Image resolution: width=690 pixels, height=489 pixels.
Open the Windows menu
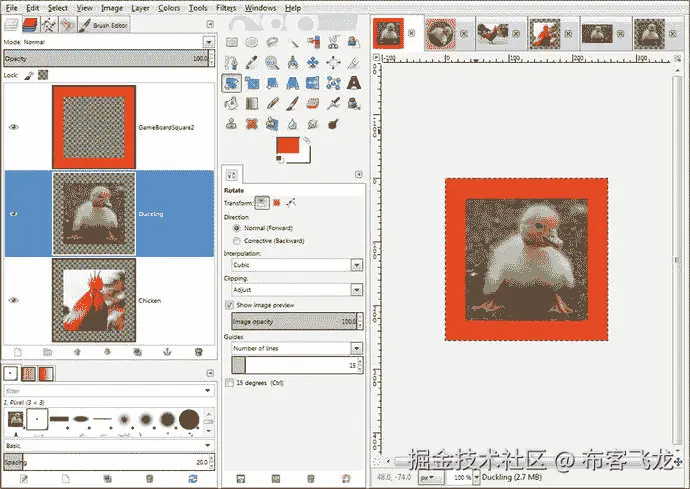click(261, 8)
